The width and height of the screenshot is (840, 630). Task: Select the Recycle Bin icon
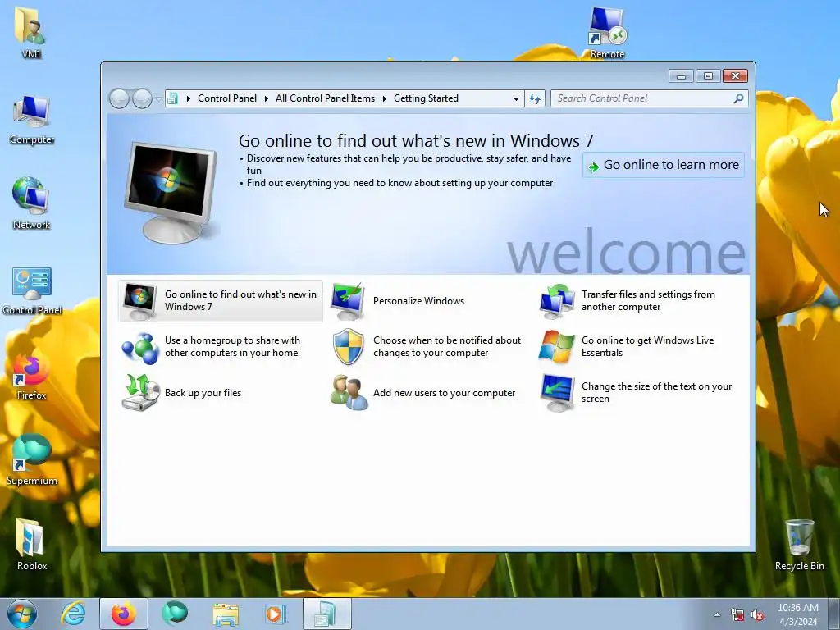tap(799, 545)
